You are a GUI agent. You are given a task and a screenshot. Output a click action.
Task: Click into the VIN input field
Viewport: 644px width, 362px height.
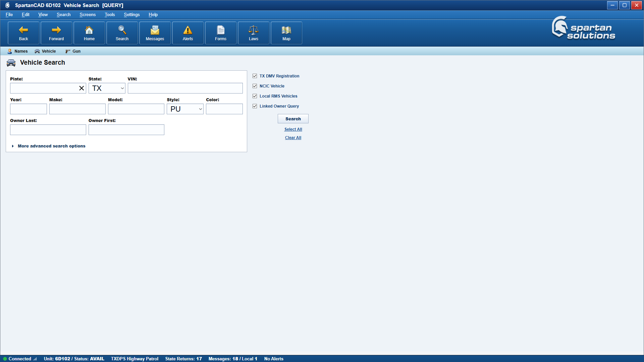tap(185, 88)
